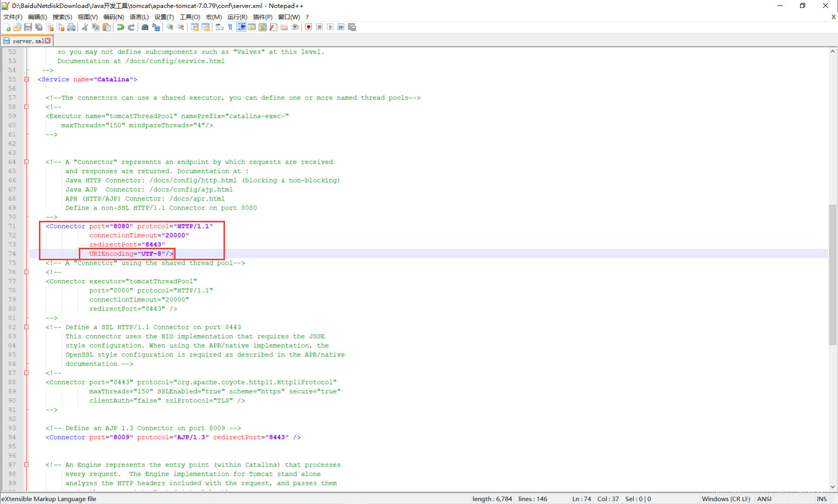The image size is (838, 504).
Task: Create a new document via toolbar
Action: coord(7,27)
